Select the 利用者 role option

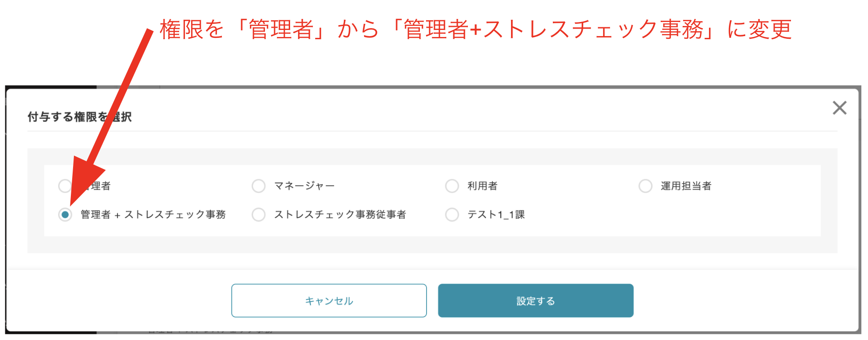(452, 186)
